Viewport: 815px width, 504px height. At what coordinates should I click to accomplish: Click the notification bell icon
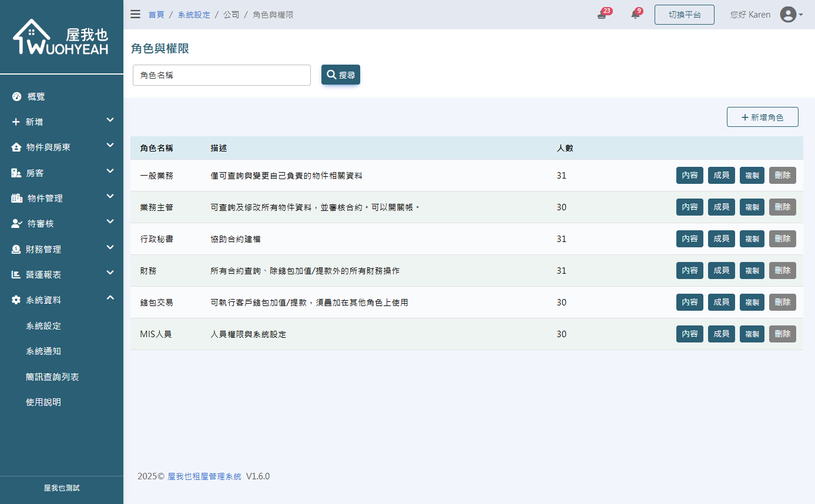tap(635, 14)
